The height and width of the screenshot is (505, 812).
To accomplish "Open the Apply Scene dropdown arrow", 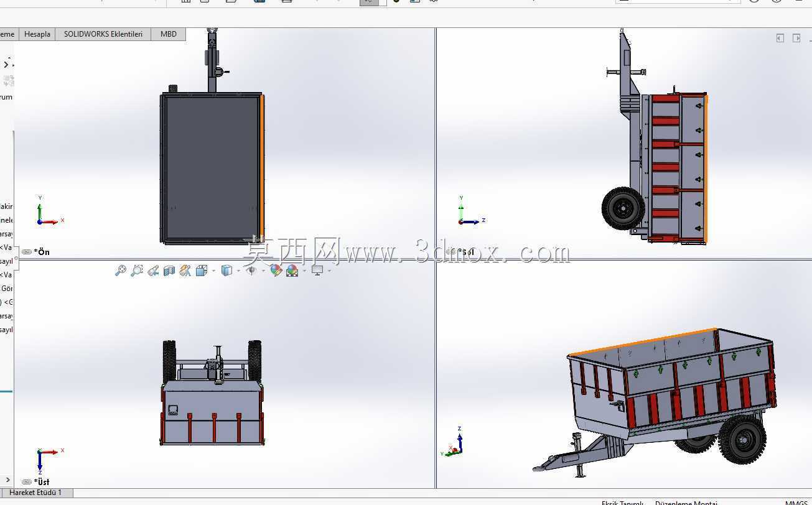I will (304, 271).
